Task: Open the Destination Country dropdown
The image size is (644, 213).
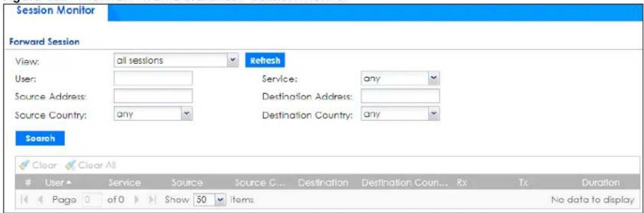Action: click(x=400, y=113)
